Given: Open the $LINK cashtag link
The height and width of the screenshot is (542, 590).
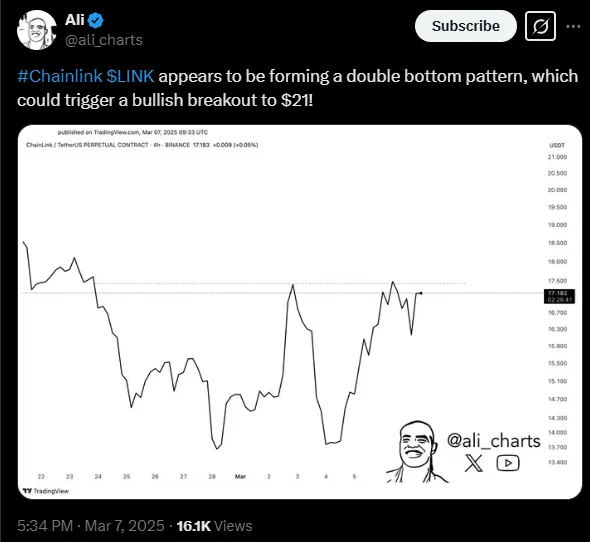Looking at the screenshot, I should point(130,76).
